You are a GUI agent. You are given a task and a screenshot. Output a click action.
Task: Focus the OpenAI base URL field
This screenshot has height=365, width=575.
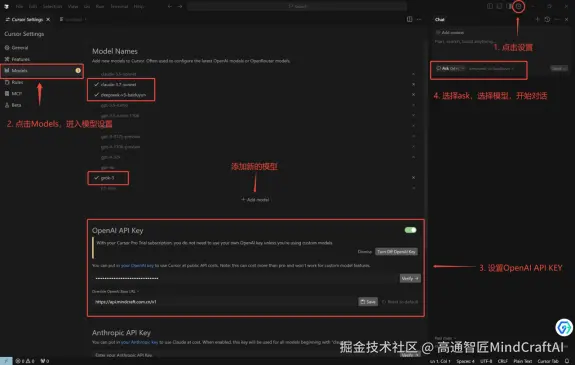[x=224, y=302]
